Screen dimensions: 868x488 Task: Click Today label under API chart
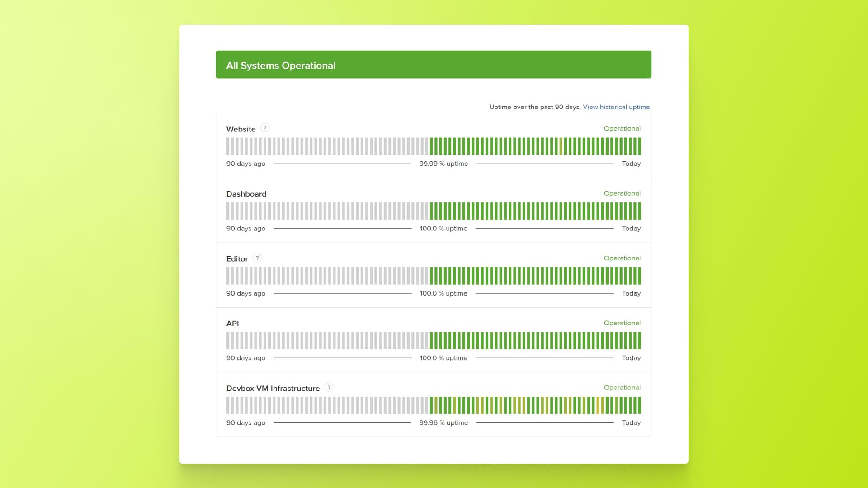631,357
